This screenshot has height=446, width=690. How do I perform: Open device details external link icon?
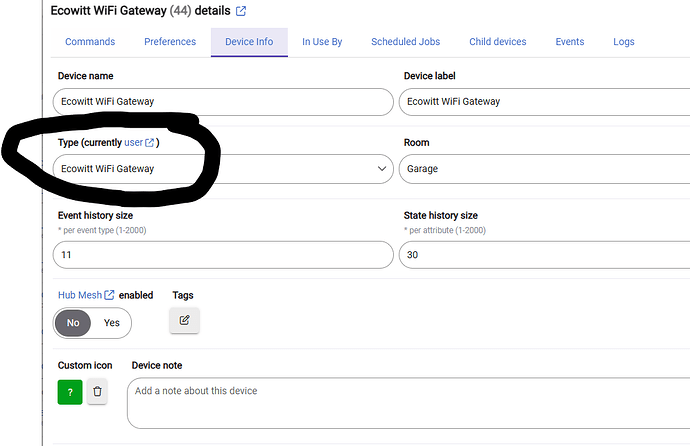tap(241, 11)
